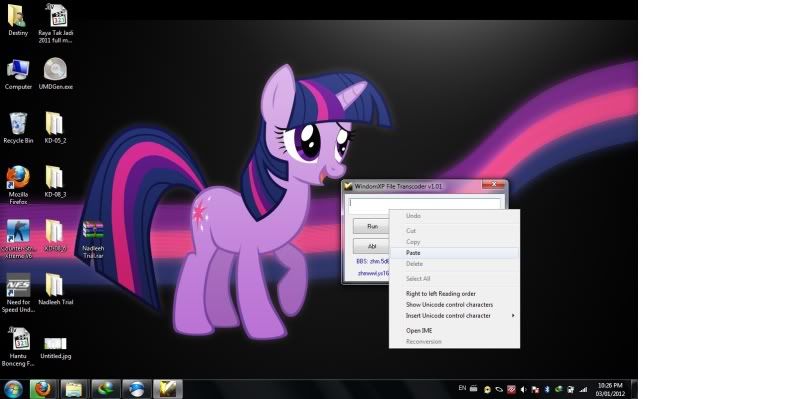Click the red square tray icon
Screen dimensions: 798x399
click(x=511, y=390)
